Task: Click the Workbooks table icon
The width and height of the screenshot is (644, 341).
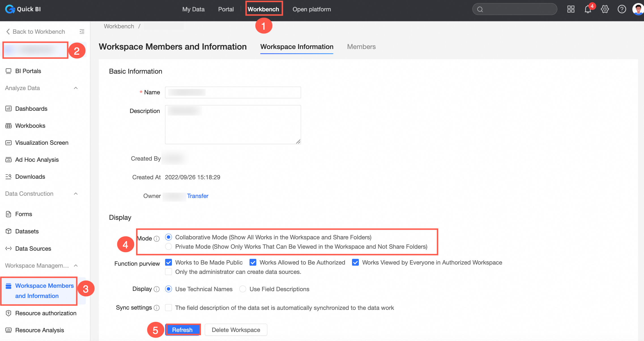Action: pos(8,125)
